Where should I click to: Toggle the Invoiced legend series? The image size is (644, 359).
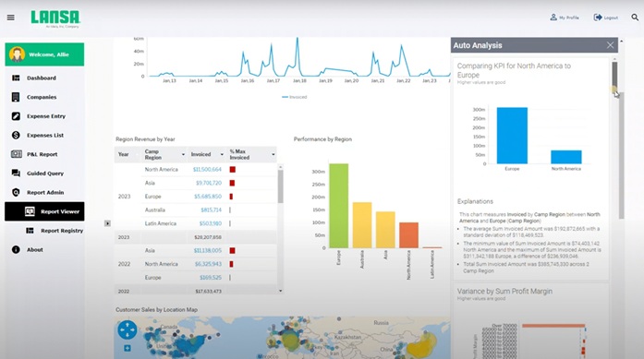click(x=295, y=97)
